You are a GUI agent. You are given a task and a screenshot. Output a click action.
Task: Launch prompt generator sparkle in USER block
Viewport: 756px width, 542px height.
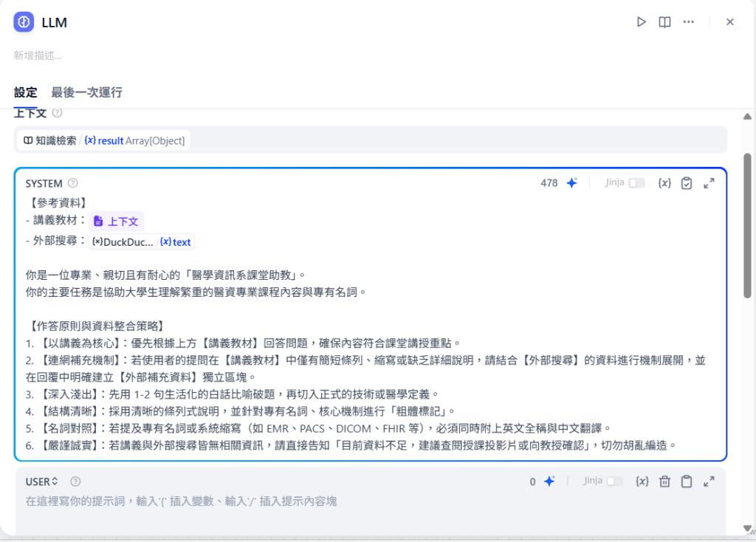tap(549, 481)
